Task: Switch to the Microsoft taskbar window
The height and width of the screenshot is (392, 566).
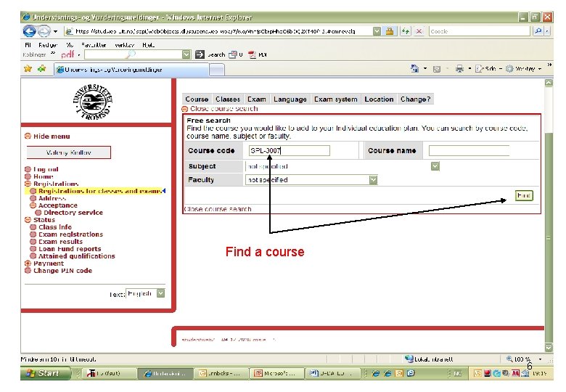Action: coord(277,373)
